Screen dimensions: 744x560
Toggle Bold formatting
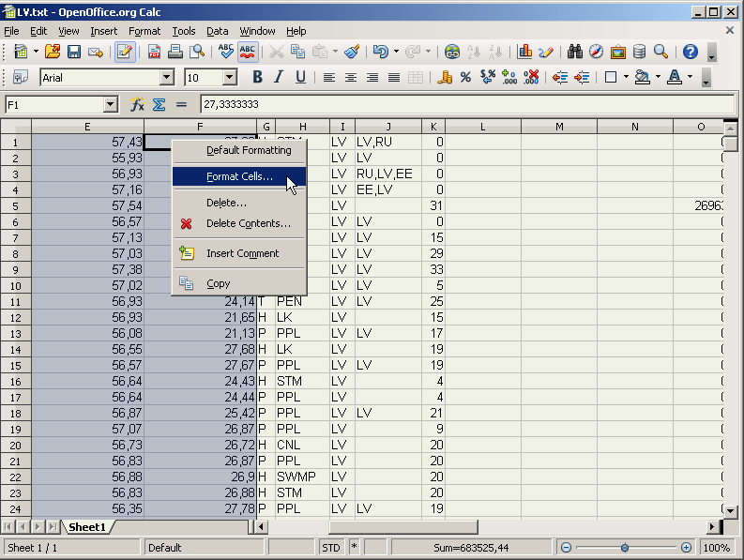click(x=257, y=77)
